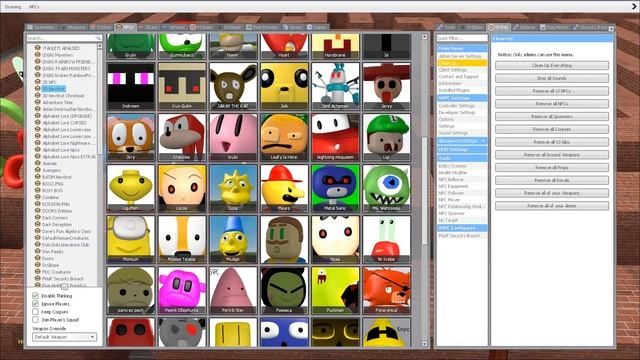The height and width of the screenshot is (360, 640).
Task: Toggle the SNPC Configures section header
Action: [462, 228]
